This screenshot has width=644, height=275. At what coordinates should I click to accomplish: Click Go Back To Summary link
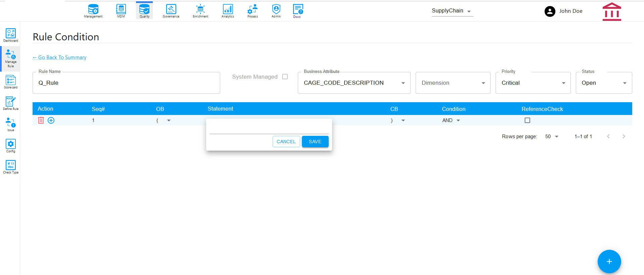tap(59, 57)
